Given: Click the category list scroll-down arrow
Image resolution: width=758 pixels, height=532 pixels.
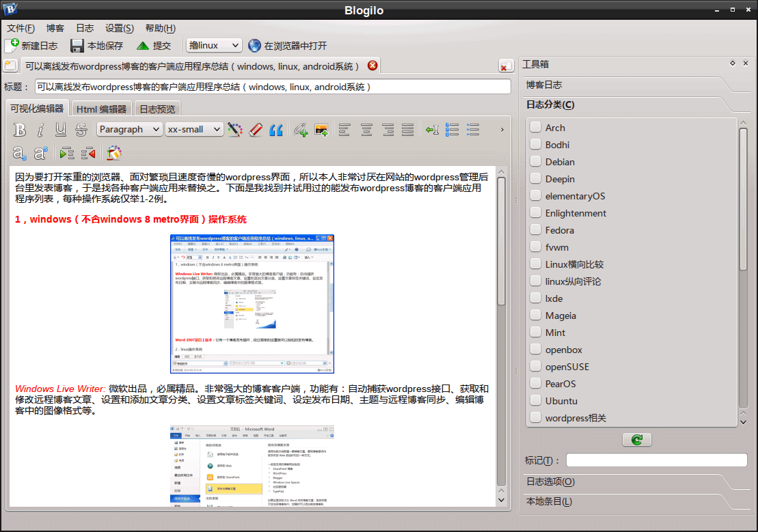Looking at the screenshot, I should (744, 422).
